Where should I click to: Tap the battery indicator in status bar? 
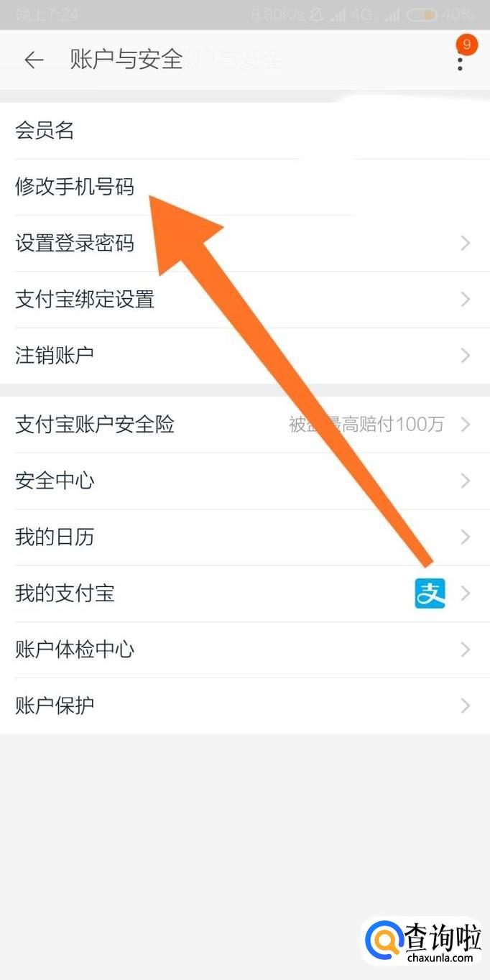pyautogui.click(x=422, y=14)
